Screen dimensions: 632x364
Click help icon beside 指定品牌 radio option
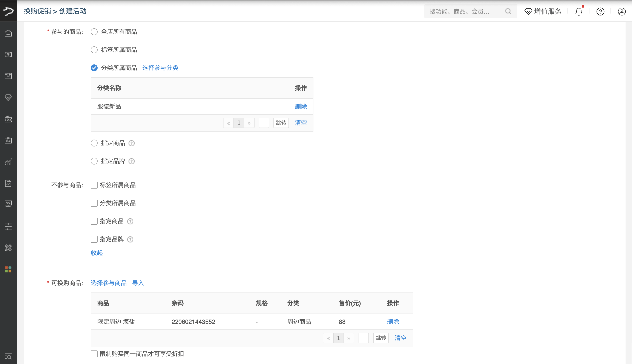click(131, 161)
